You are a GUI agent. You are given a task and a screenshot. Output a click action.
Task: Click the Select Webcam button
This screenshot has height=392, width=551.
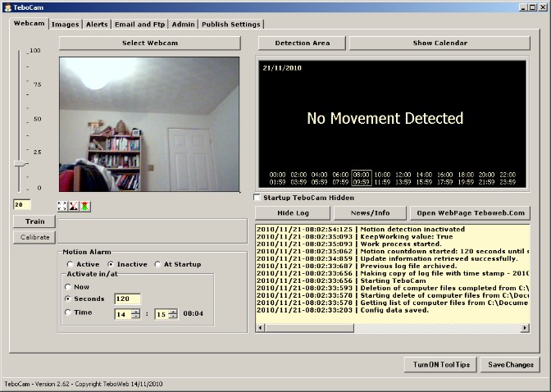pyautogui.click(x=150, y=43)
